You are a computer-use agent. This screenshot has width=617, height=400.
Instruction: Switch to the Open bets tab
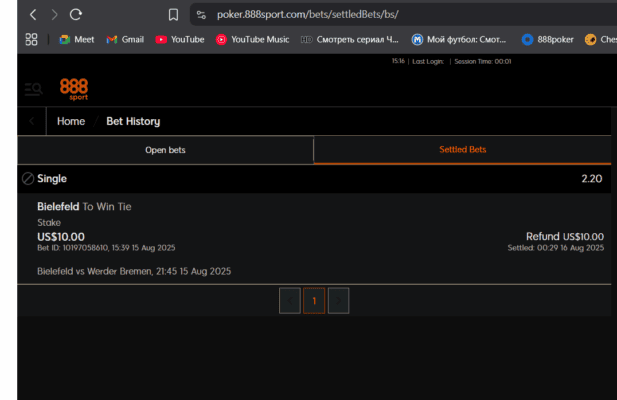tap(165, 150)
